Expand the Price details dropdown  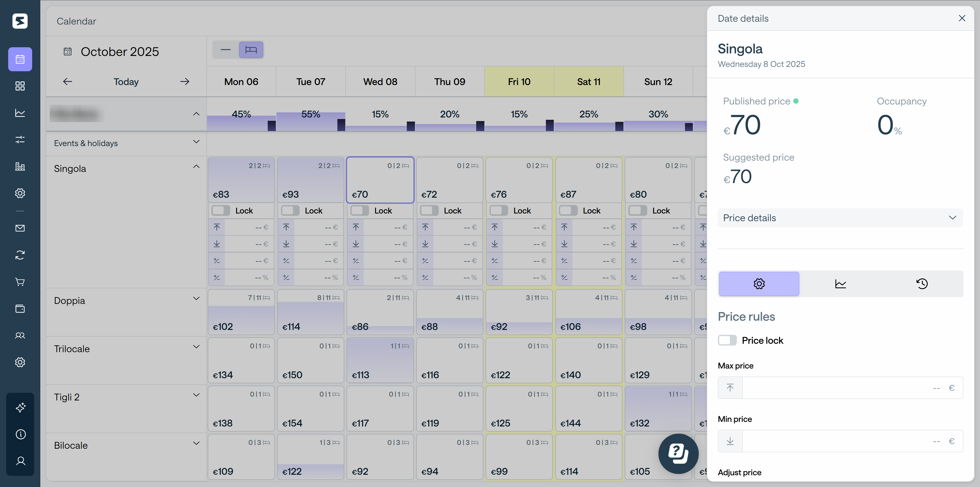[840, 218]
